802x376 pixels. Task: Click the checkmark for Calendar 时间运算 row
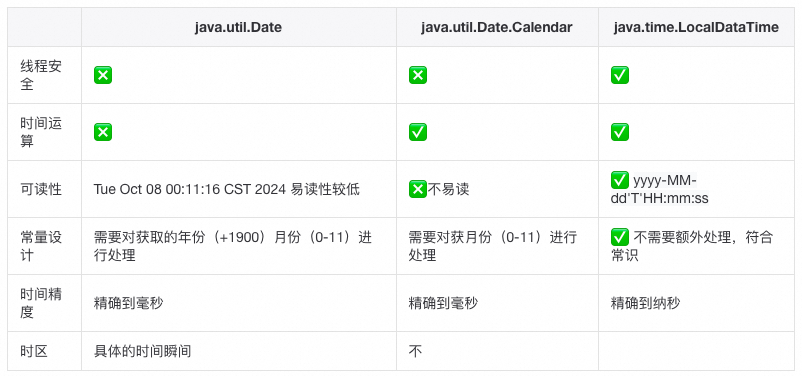[418, 132]
